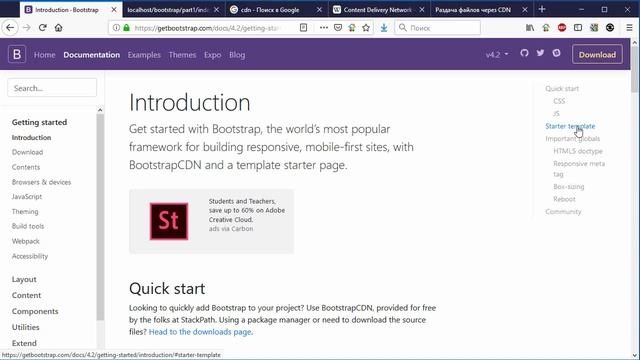
Task: Click ads via Carbon text
Action: [x=231, y=229]
